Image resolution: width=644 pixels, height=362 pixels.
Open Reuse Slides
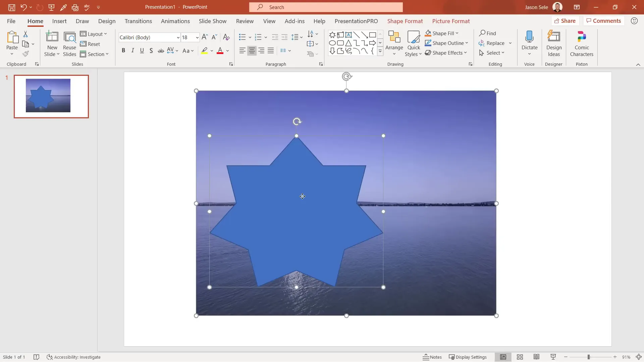tap(69, 44)
